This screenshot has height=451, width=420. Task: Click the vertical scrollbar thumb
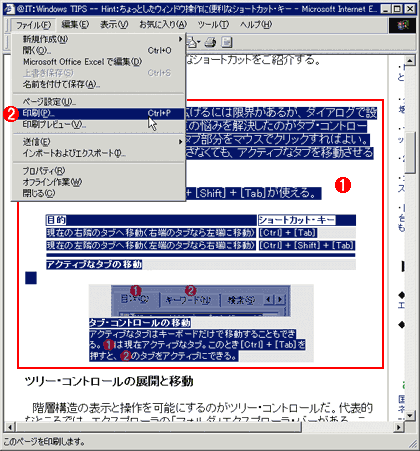point(410,153)
